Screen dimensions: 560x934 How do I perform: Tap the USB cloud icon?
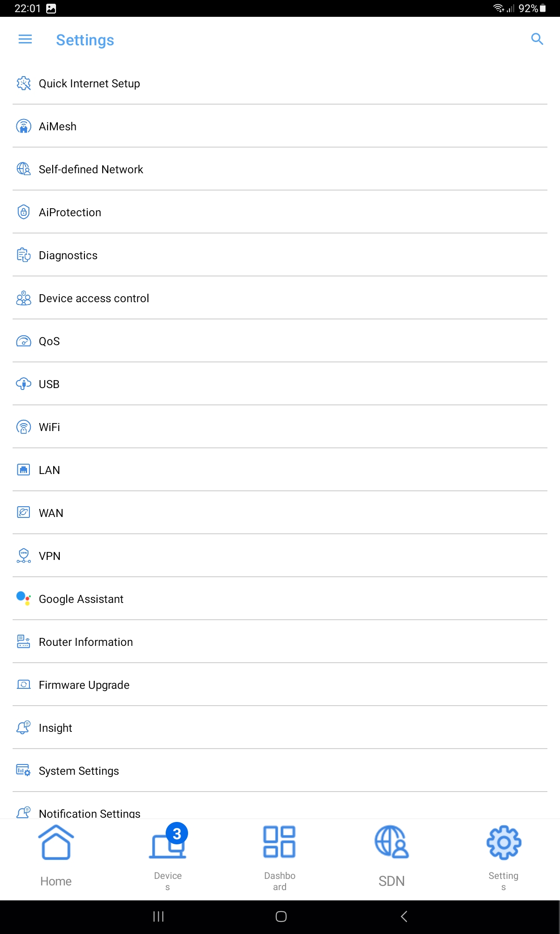(x=23, y=384)
